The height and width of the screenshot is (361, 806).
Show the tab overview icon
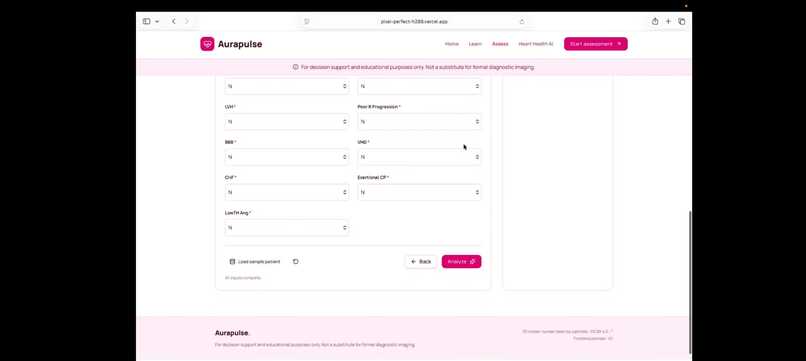click(x=682, y=22)
